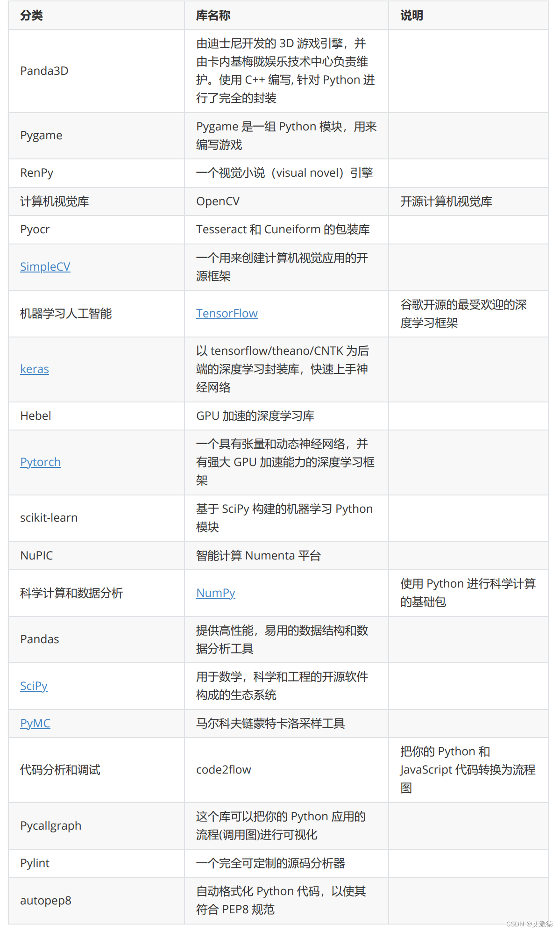Follow the keras hyperlink

(x=34, y=369)
